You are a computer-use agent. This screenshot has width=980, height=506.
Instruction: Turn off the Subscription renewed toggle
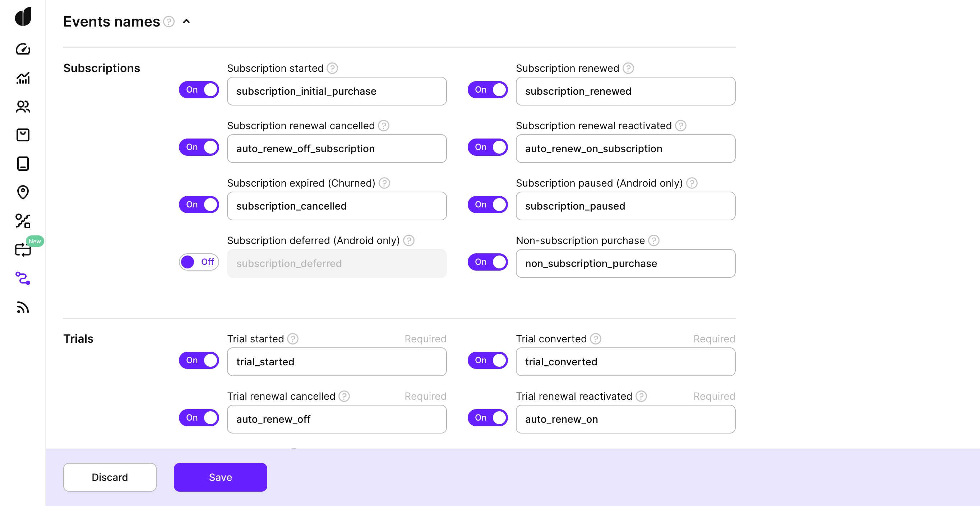488,90
